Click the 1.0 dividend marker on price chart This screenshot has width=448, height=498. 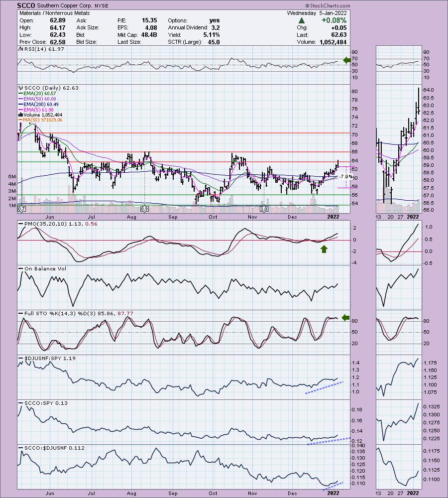264,209
